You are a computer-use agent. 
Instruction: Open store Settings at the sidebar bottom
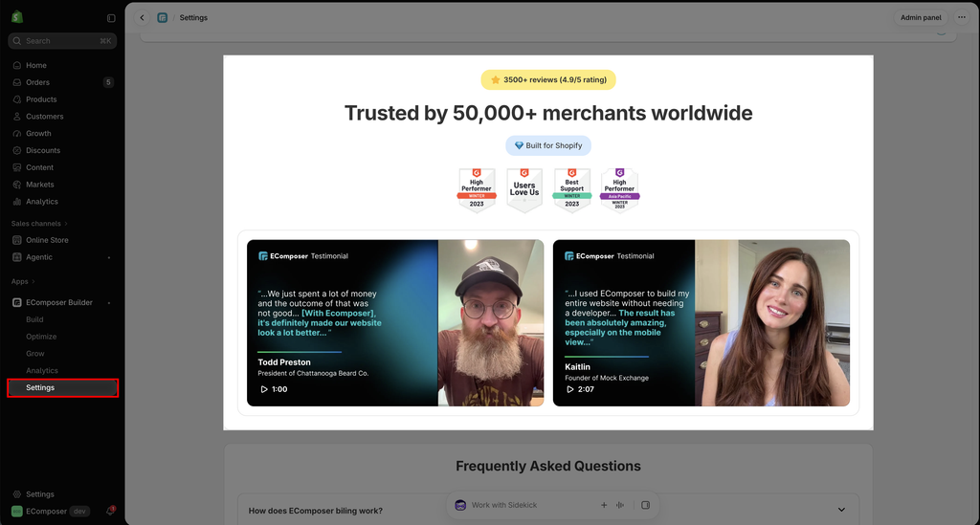pyautogui.click(x=40, y=494)
